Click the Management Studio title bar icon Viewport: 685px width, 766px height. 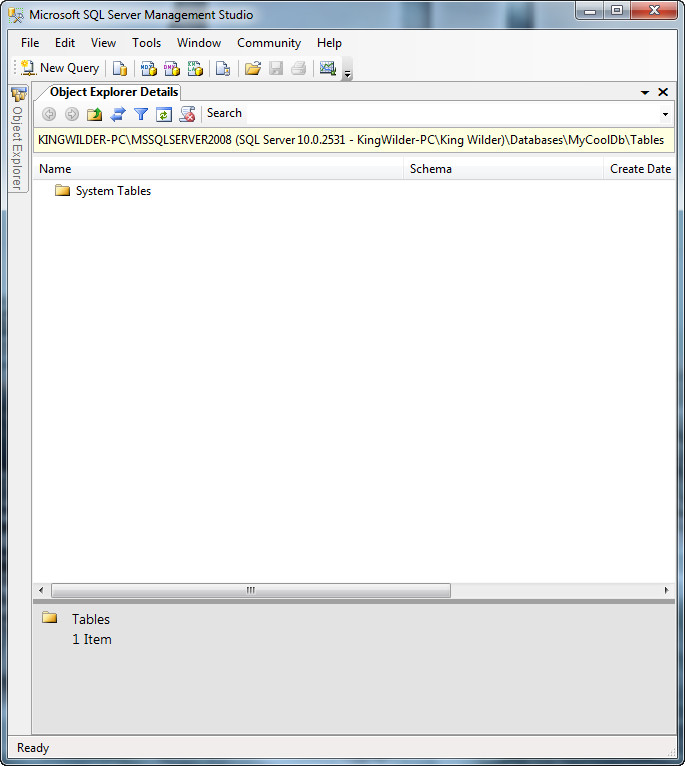(x=16, y=15)
